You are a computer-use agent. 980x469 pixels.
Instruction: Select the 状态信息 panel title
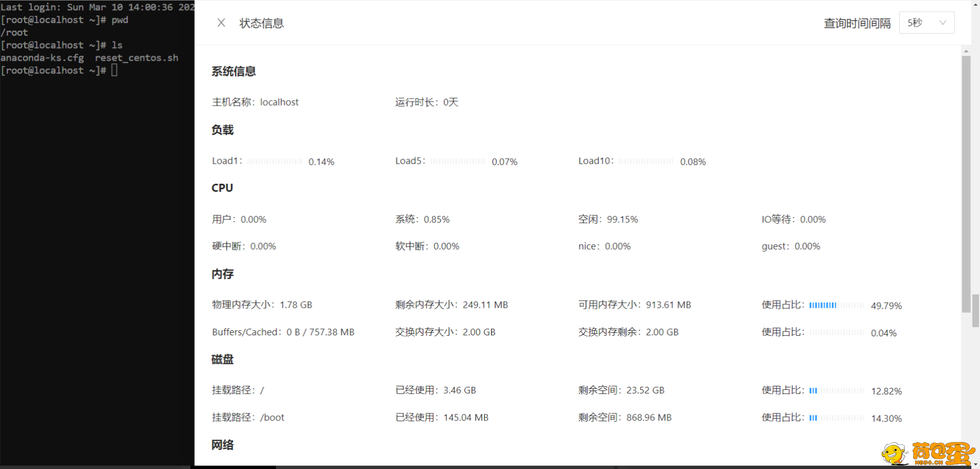tap(261, 23)
